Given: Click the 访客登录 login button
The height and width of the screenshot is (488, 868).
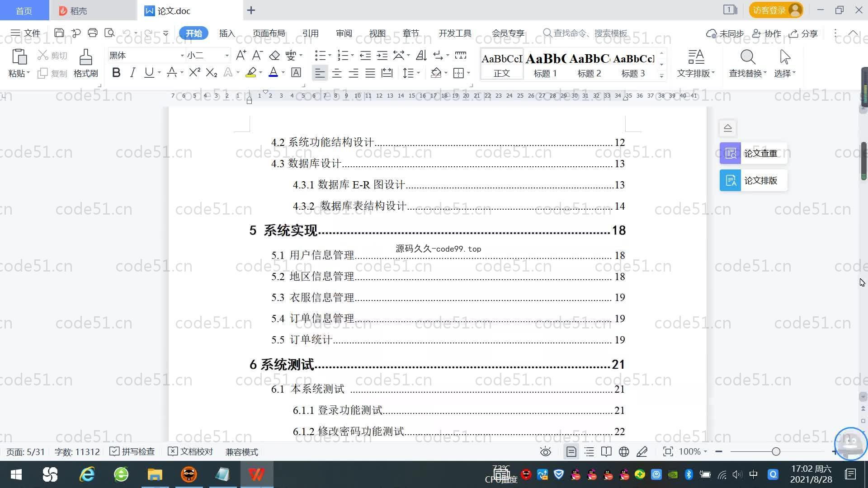Looking at the screenshot, I should (x=776, y=10).
